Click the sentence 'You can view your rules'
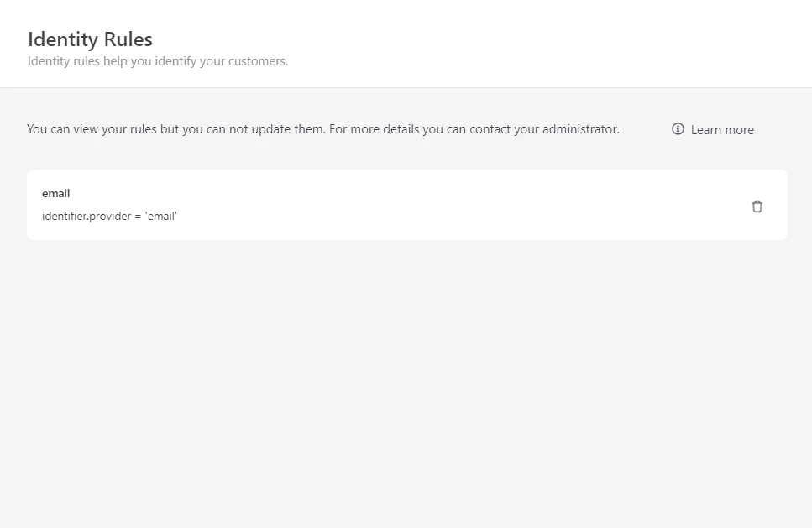812x528 pixels. (92, 129)
